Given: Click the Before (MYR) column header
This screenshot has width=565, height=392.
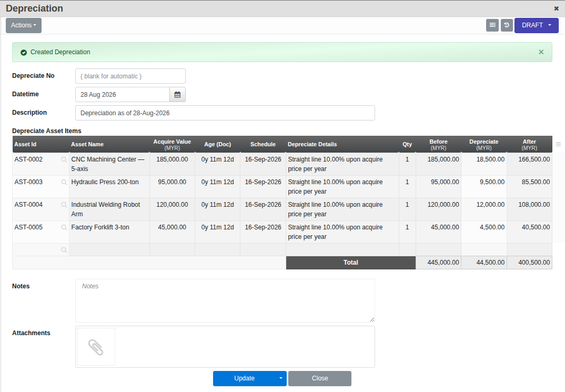Looking at the screenshot, I should point(439,145).
